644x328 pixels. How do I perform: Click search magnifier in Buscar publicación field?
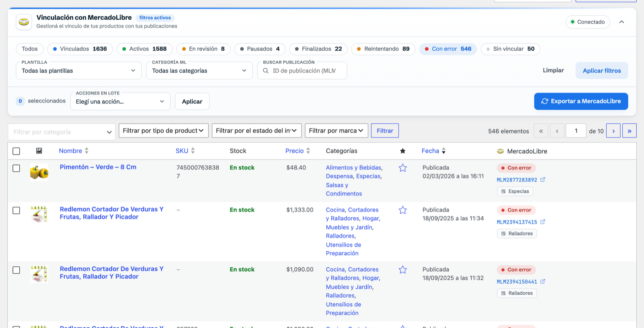click(266, 71)
